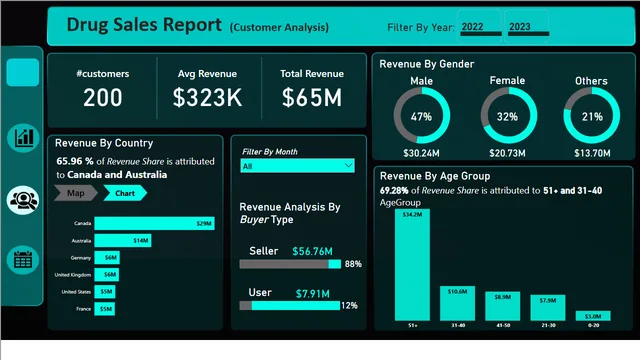Click the Revenue By Country heading
The width and height of the screenshot is (640, 360).
104,143
